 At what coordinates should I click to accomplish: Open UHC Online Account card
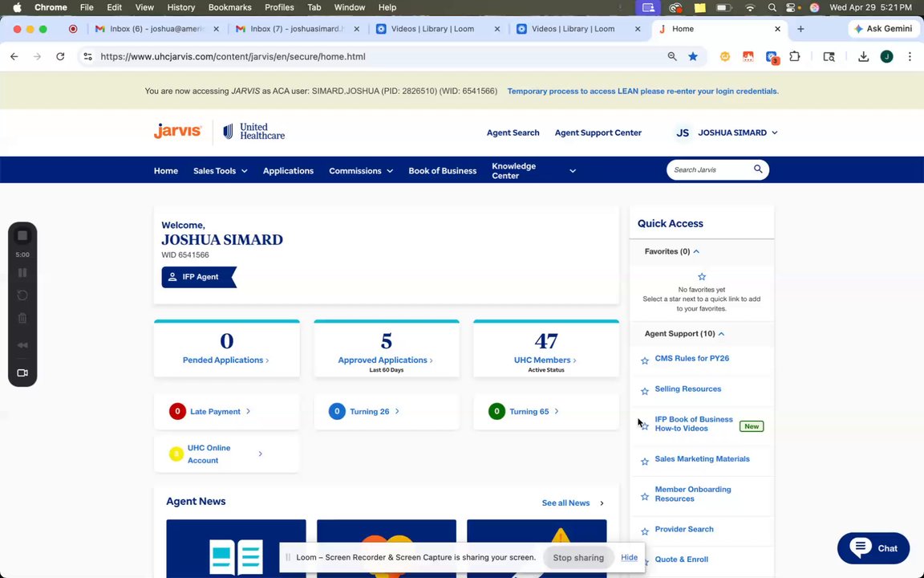(226, 454)
